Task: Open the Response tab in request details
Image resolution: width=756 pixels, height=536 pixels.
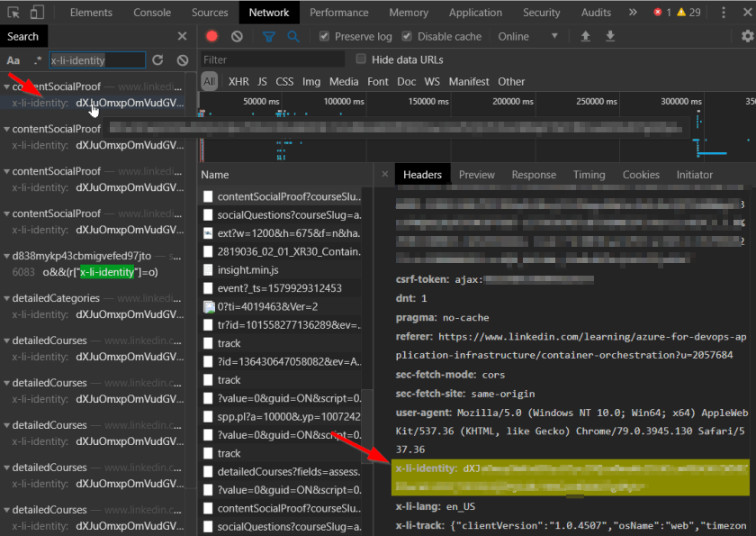Action: (534, 175)
